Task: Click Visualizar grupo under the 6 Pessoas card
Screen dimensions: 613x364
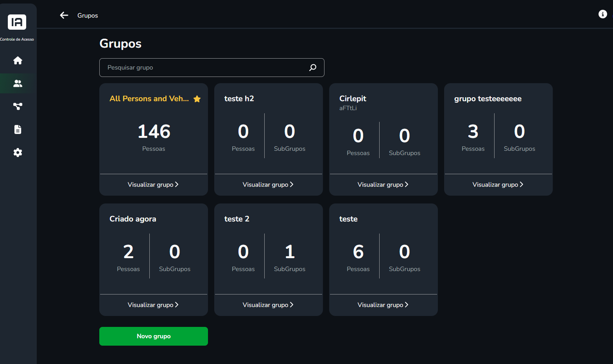Action: (383, 305)
